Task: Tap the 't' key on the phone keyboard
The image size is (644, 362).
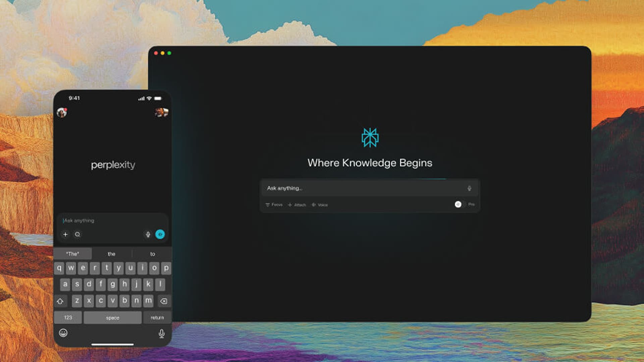Action: coord(107,268)
